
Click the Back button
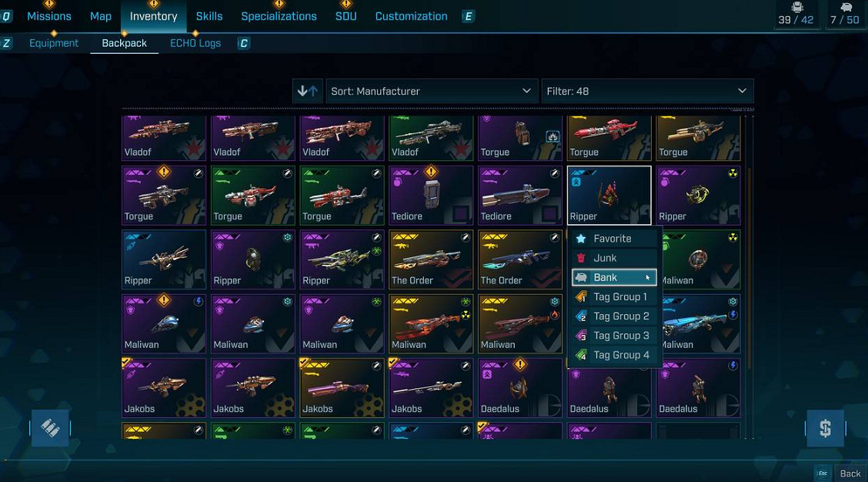click(x=850, y=474)
